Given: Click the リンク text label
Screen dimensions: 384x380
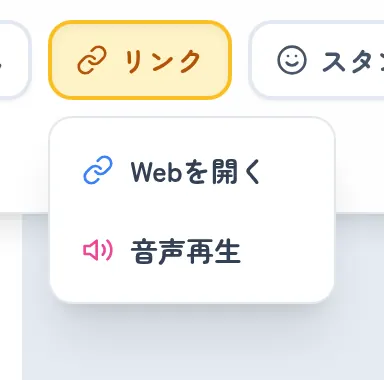Looking at the screenshot, I should coord(163,61).
